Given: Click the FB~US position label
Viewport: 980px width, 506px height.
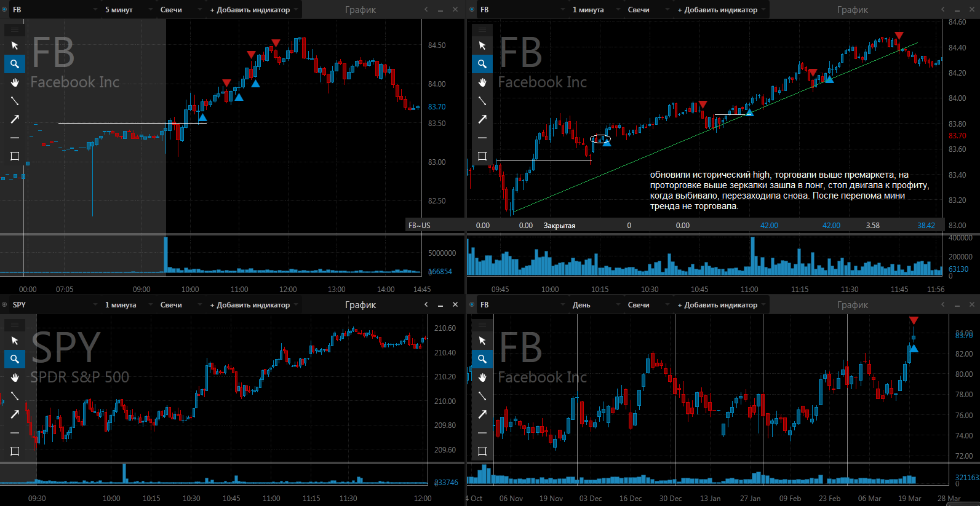Looking at the screenshot, I should (420, 226).
